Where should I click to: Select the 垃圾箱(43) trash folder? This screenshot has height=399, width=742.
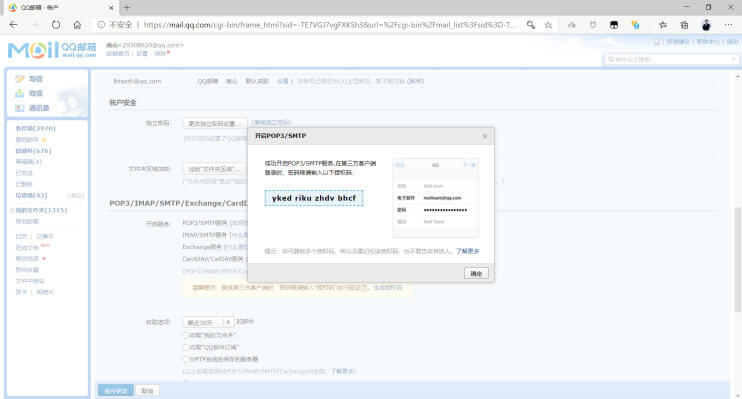coord(31,195)
